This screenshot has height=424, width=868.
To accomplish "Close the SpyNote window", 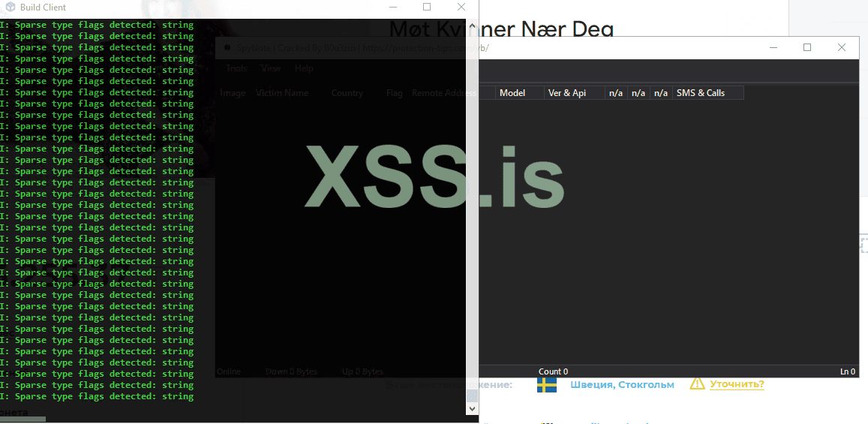I will (842, 47).
